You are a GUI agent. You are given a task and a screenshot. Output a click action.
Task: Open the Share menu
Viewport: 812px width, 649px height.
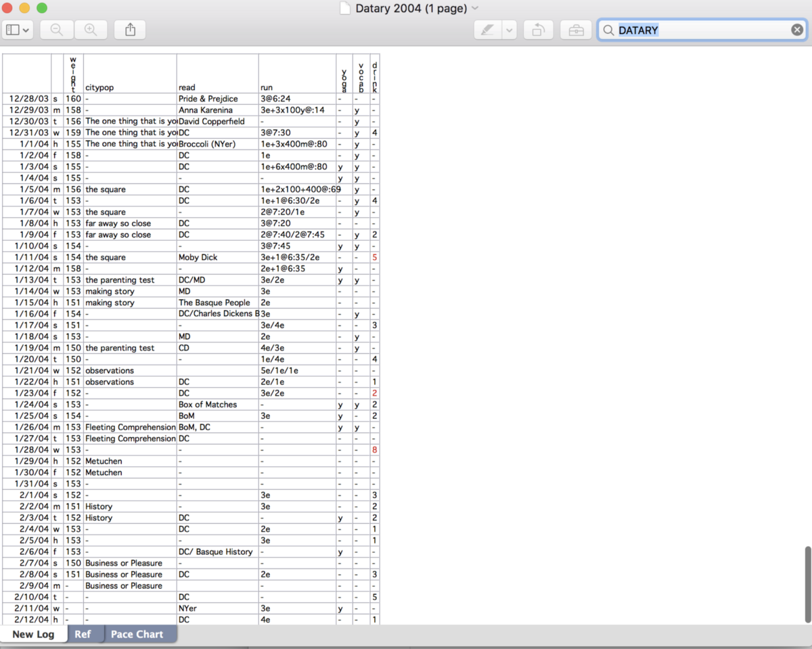[x=130, y=30]
